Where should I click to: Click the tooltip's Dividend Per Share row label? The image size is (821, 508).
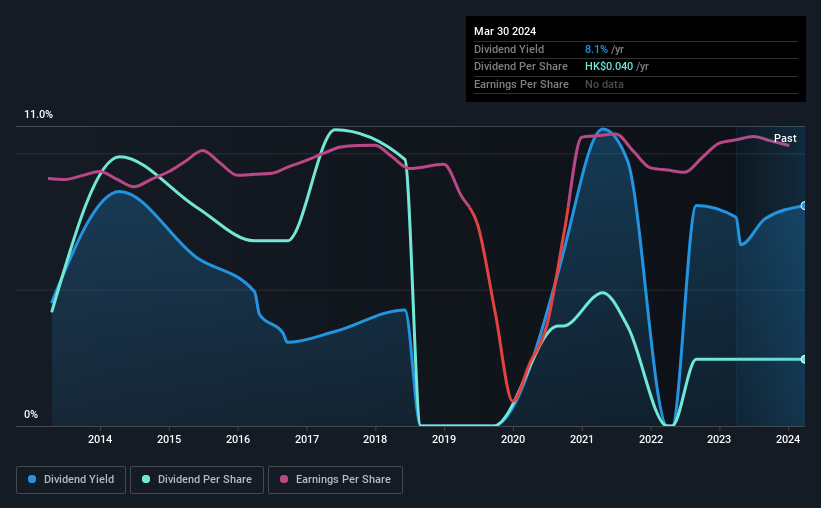click(520, 67)
